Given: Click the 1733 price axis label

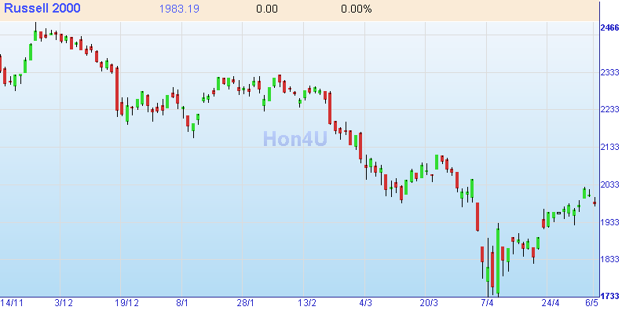Looking at the screenshot, I should pos(610,297).
